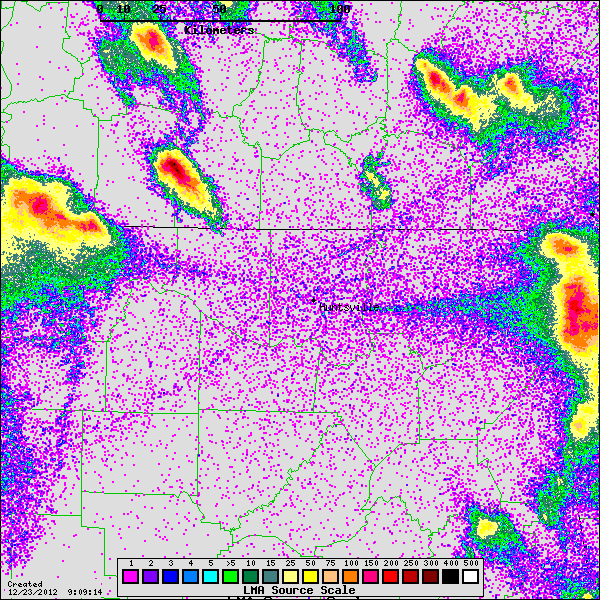Select the cyan swatch labeled 5
600x600 pixels.
[x=212, y=576]
